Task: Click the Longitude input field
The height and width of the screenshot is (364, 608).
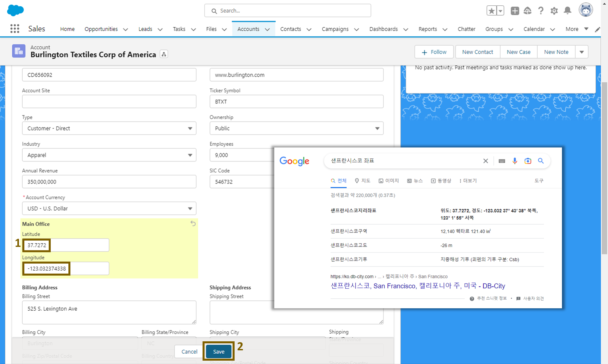Action: [65, 268]
